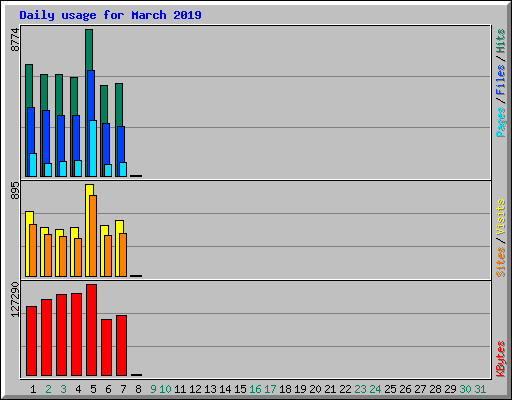
Task: Click the day 8 axis label
Action: pos(138,389)
